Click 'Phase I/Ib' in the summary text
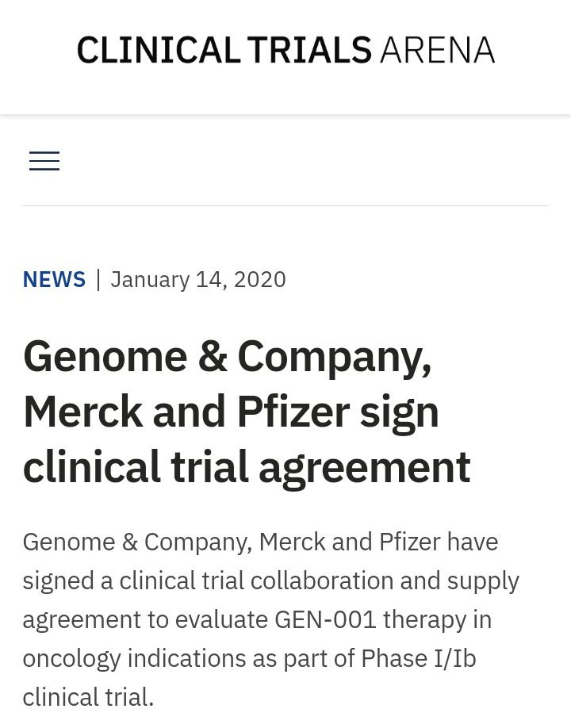The image size is (571, 728). (x=418, y=658)
